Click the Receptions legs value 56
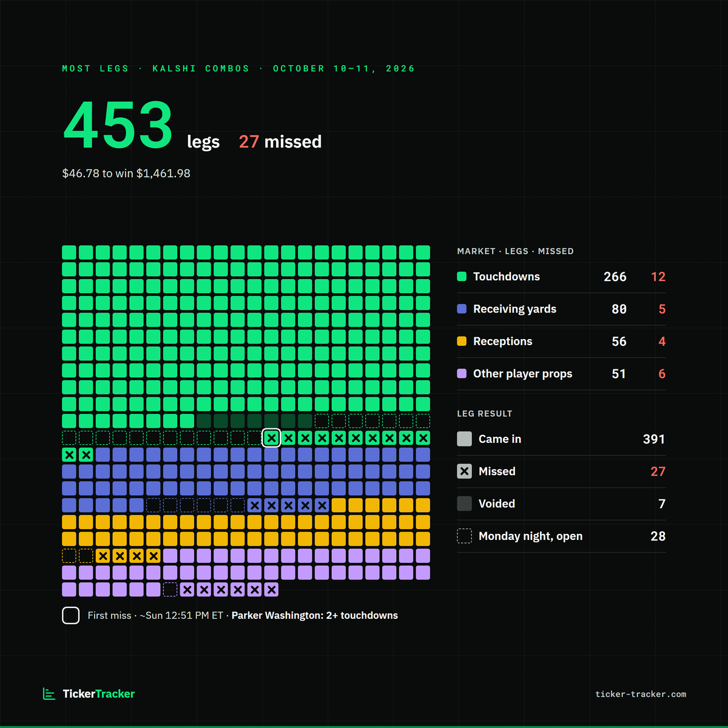The height and width of the screenshot is (728, 728). pos(619,342)
